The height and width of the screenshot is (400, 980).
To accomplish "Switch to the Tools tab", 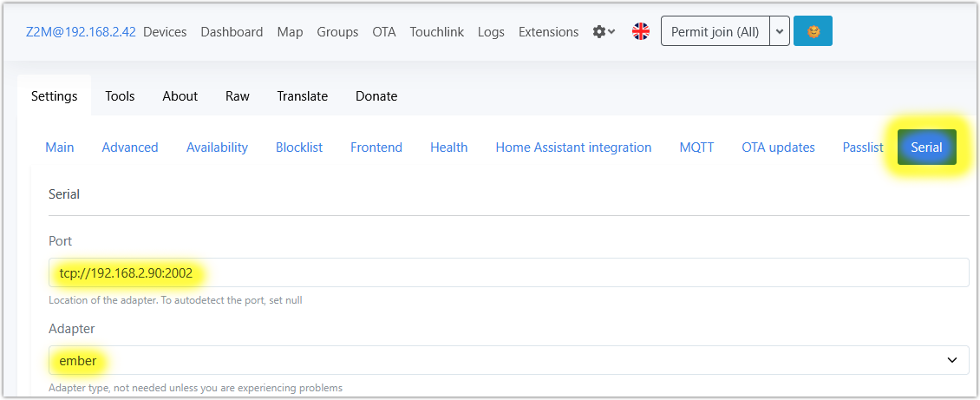I will pos(120,96).
